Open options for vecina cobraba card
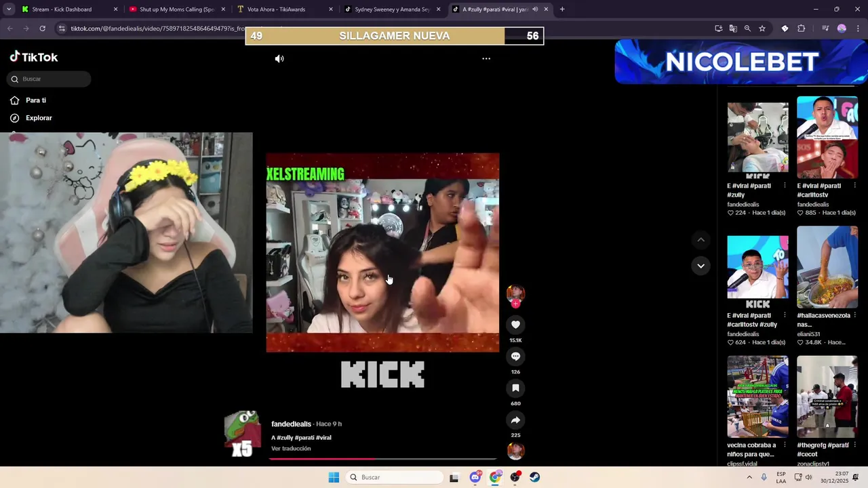This screenshot has height=488, width=868. [785, 445]
